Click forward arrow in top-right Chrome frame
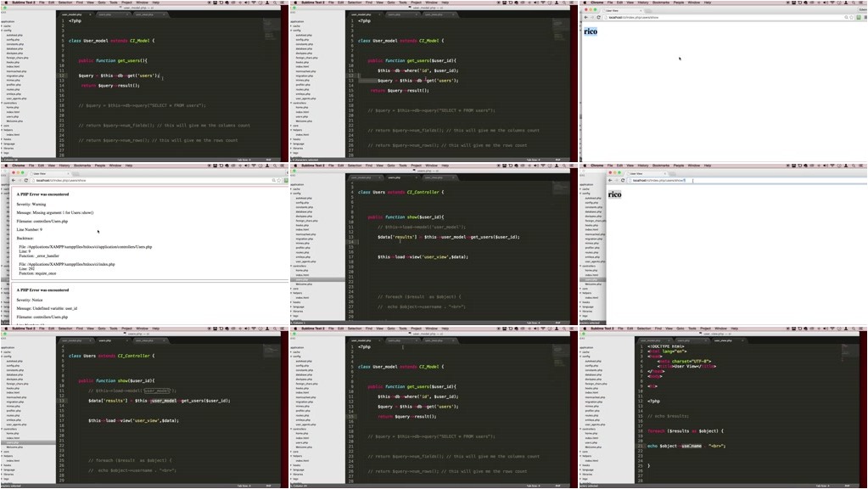Screen dimensions: 868x489 coord(591,17)
